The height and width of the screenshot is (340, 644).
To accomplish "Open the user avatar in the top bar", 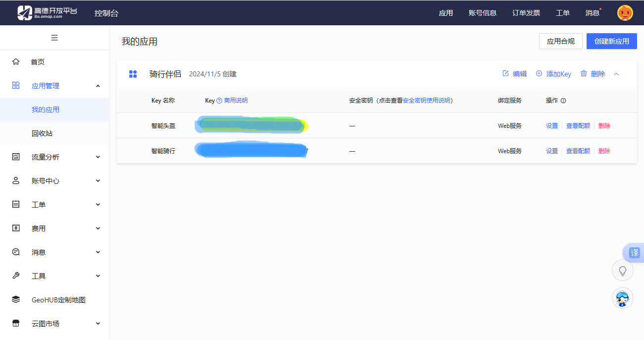I will coord(625,13).
